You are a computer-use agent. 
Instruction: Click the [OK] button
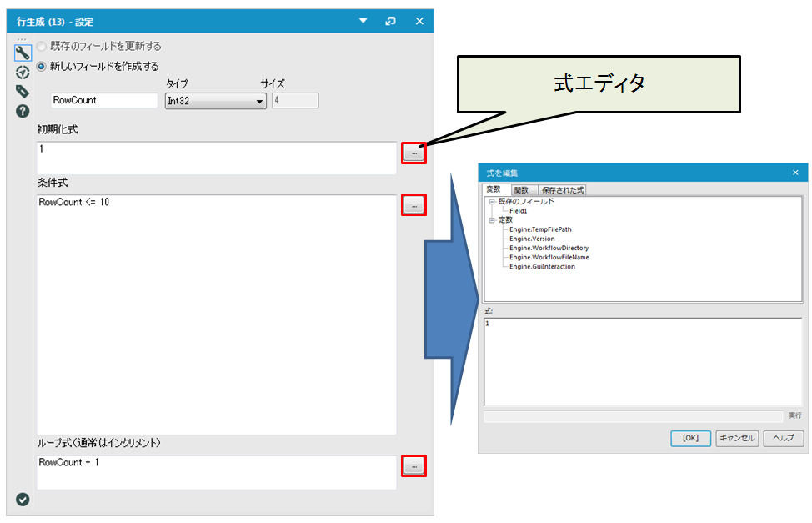coord(690,438)
